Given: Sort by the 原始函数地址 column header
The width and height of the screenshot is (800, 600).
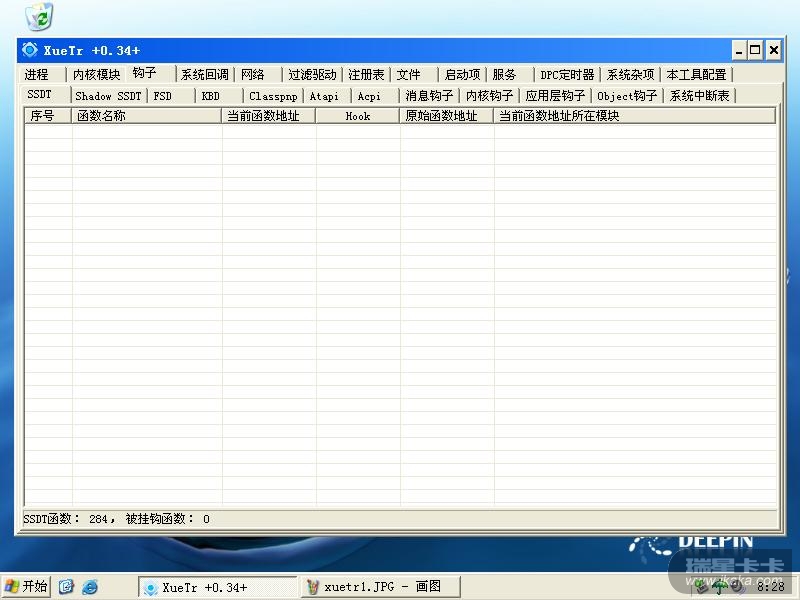Looking at the screenshot, I should tap(446, 116).
